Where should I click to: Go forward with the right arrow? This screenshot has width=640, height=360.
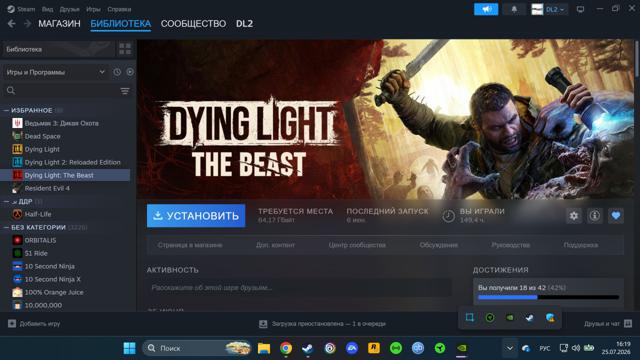click(x=27, y=24)
